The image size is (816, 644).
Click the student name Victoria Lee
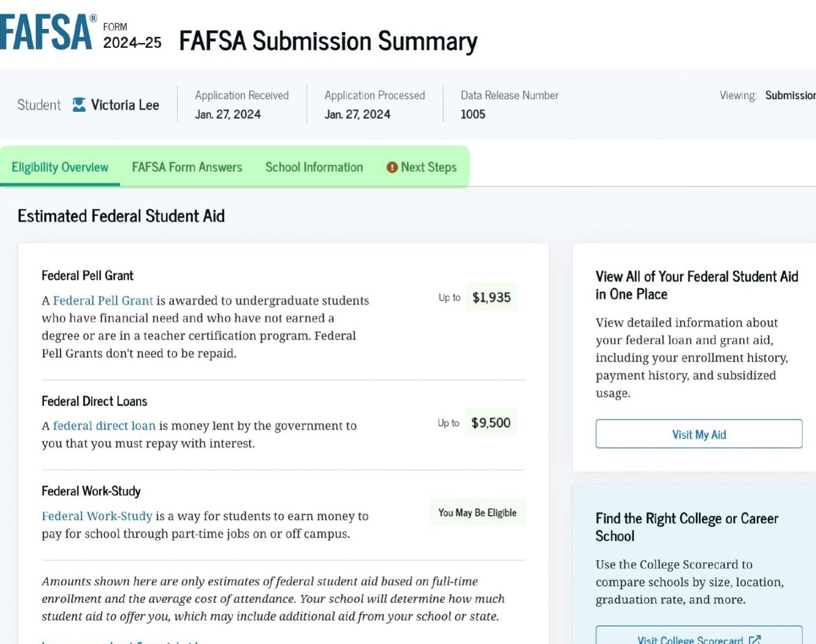pos(125,105)
